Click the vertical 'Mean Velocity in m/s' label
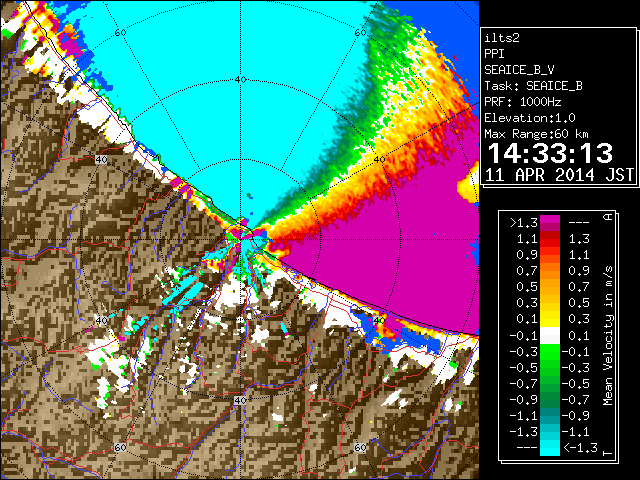Image resolution: width=640 pixels, height=480 pixels. click(x=608, y=336)
